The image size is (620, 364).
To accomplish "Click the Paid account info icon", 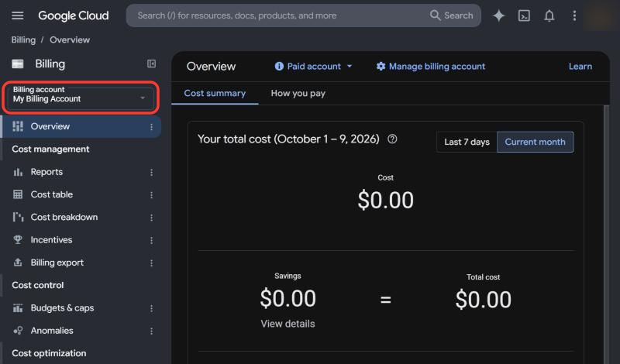I will point(279,66).
